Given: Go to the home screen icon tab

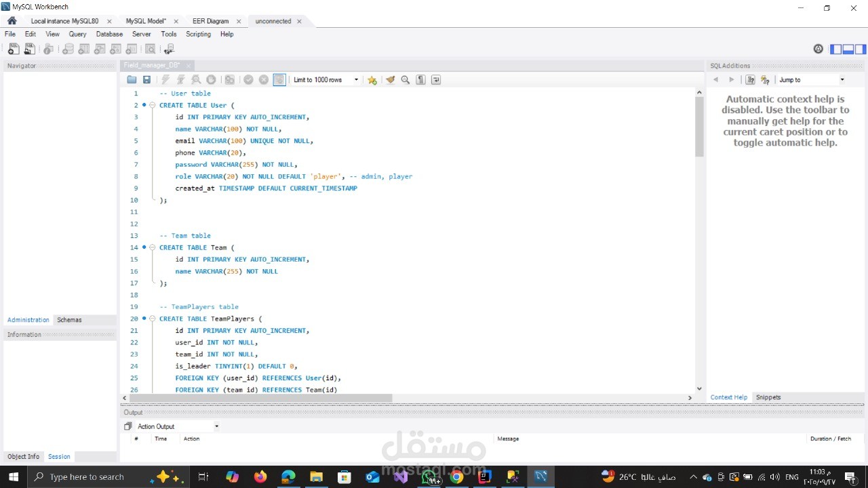Looking at the screenshot, I should click(x=12, y=21).
